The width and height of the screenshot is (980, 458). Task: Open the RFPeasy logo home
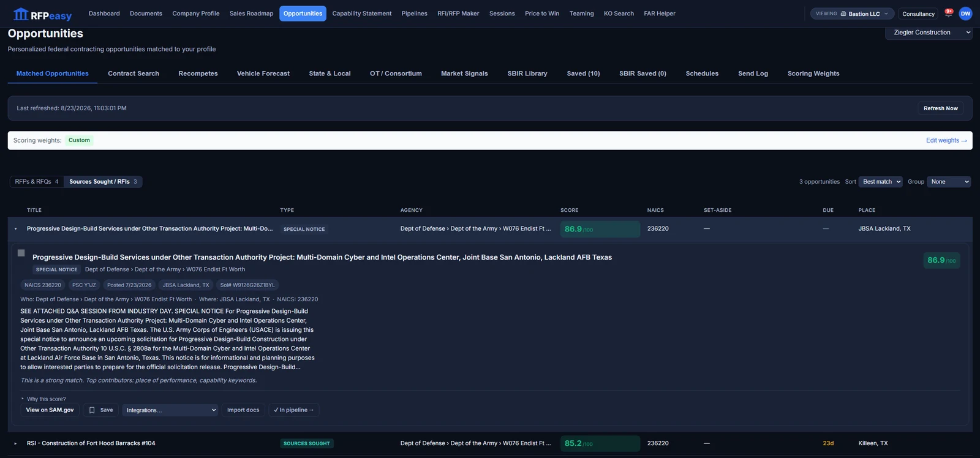[x=42, y=14]
